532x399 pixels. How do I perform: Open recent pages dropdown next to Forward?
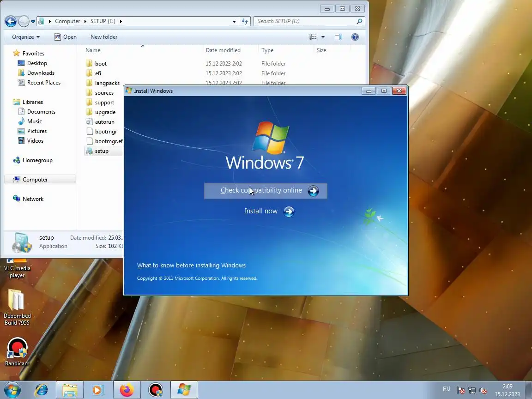point(33,21)
